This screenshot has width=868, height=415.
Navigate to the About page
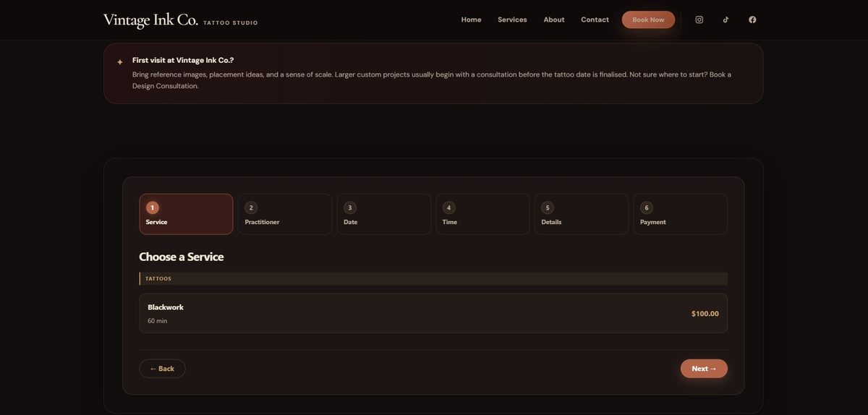point(554,20)
